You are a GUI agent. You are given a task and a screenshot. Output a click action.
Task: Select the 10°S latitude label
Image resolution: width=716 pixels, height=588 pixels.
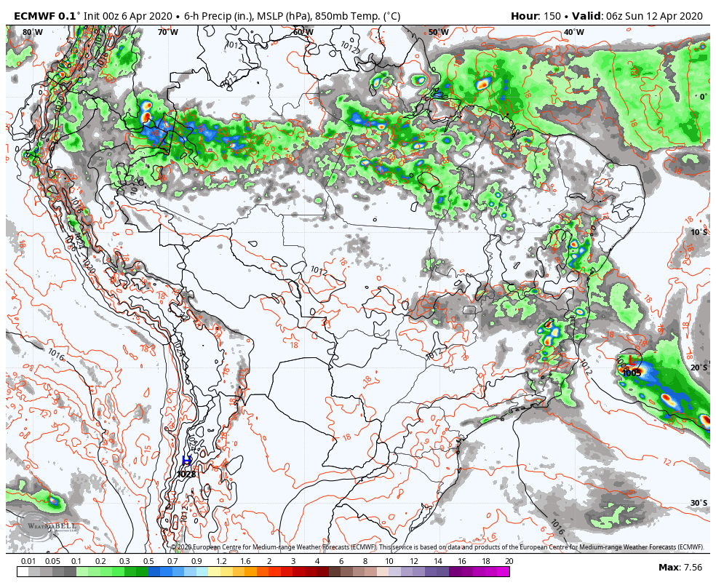click(x=699, y=232)
